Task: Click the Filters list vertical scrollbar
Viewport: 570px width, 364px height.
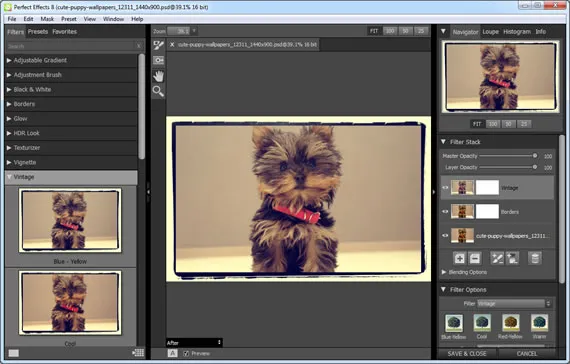Action: click(141, 106)
